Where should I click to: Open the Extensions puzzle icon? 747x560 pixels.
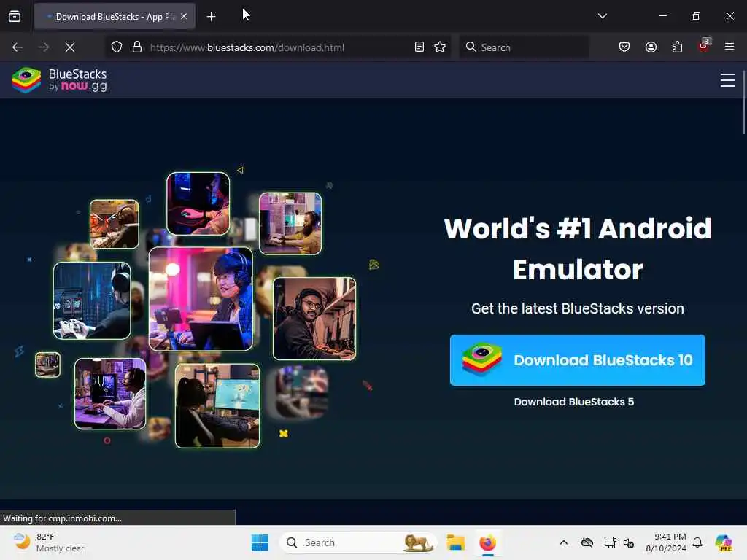pyautogui.click(x=677, y=47)
